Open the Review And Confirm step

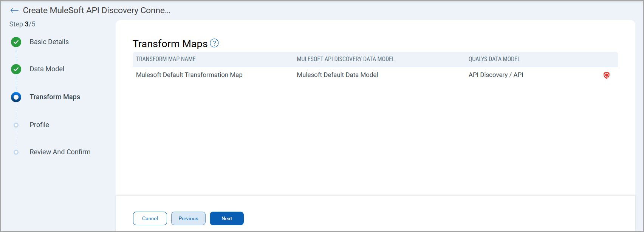[60, 152]
